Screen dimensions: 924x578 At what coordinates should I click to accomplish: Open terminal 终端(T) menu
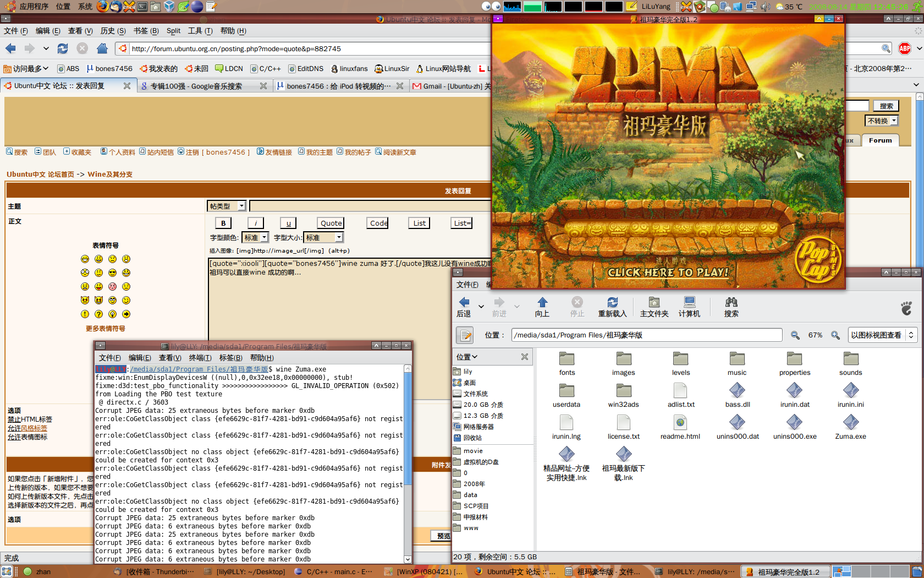200,358
